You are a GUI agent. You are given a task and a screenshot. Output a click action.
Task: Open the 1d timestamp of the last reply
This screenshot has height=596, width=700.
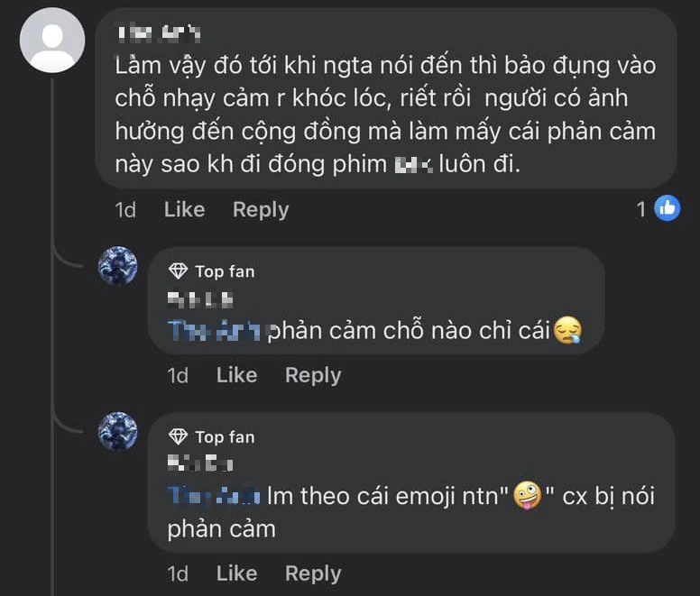pos(178,573)
